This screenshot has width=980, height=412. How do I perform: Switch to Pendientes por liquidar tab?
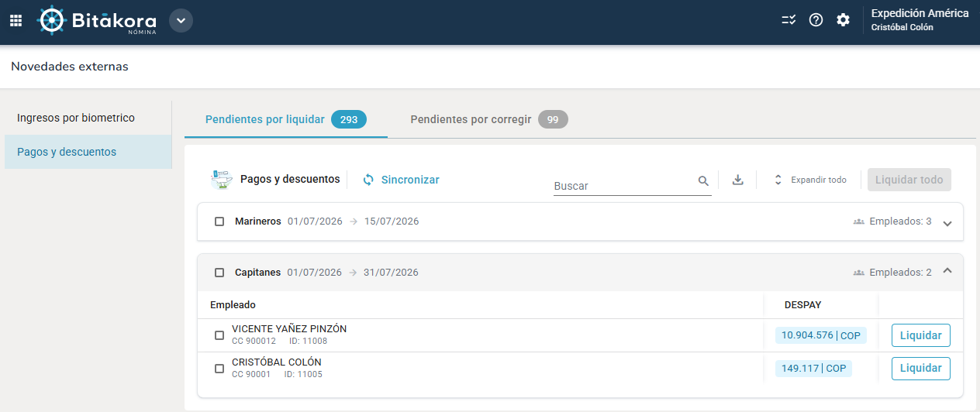(285, 119)
